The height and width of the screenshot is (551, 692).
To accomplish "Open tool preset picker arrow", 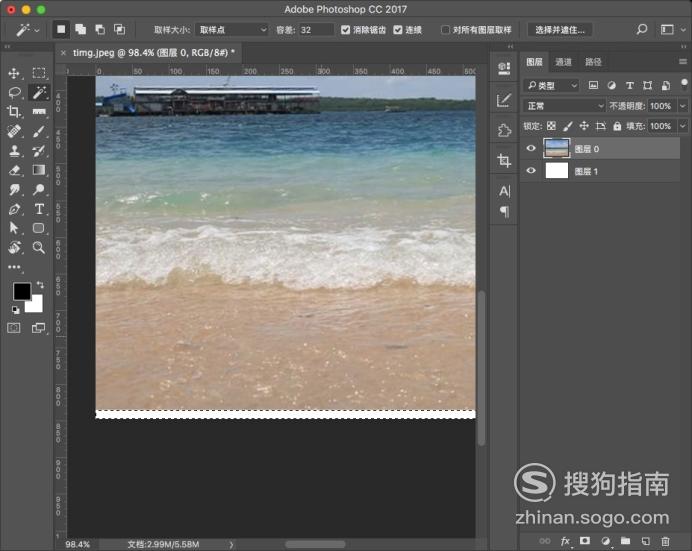I will tap(37, 30).
